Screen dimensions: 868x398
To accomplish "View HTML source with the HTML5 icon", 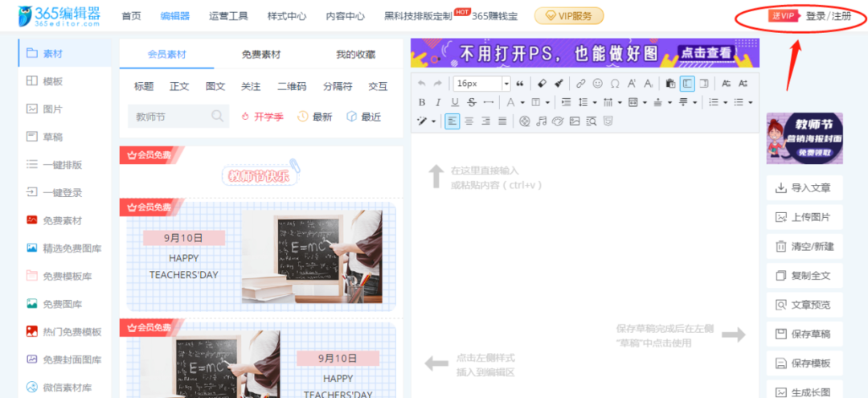I will pyautogui.click(x=608, y=121).
